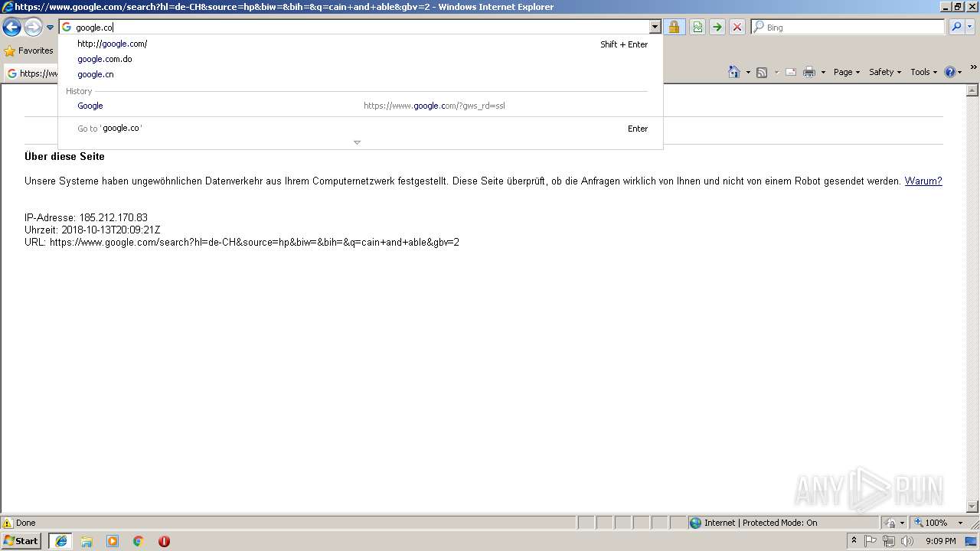980x551 pixels.
Task: Expand command bar overflow chevron
Action: click(974, 67)
